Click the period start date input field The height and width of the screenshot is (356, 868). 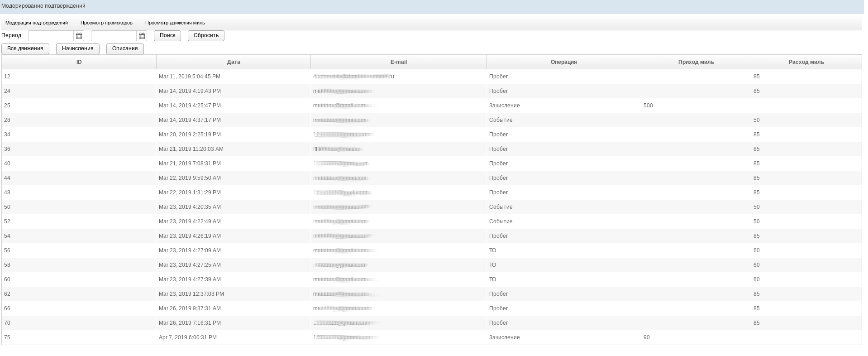pos(51,36)
